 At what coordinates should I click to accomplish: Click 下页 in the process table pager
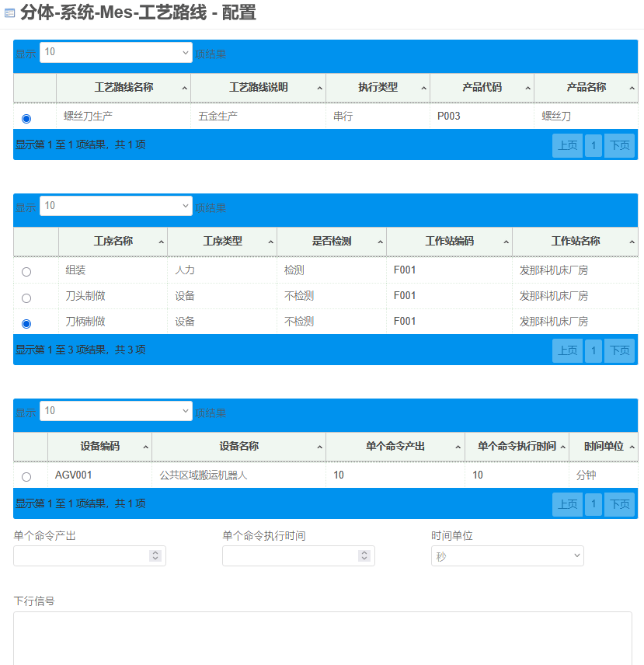619,350
